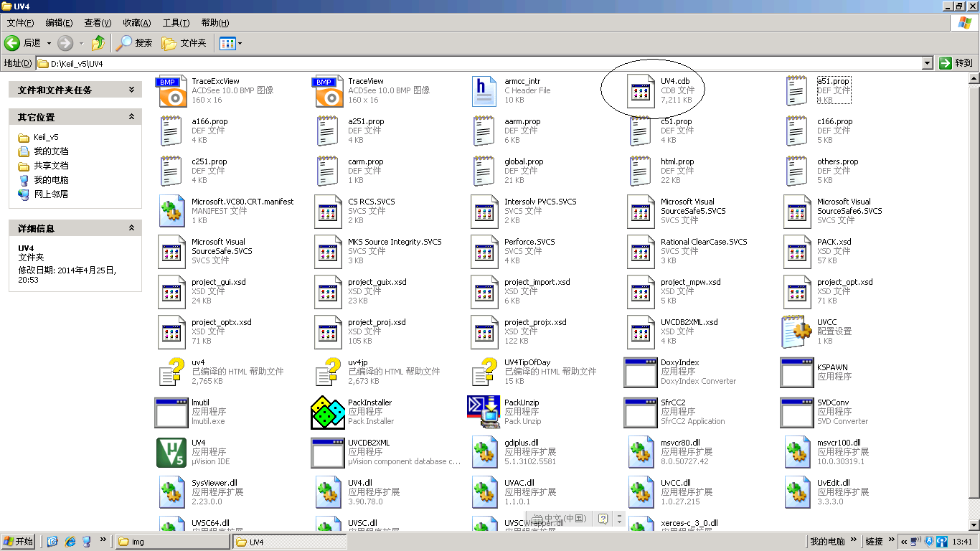Viewport: 980px width, 551px height.
Task: Select the msvcr100.dll file icon
Action: (x=797, y=452)
